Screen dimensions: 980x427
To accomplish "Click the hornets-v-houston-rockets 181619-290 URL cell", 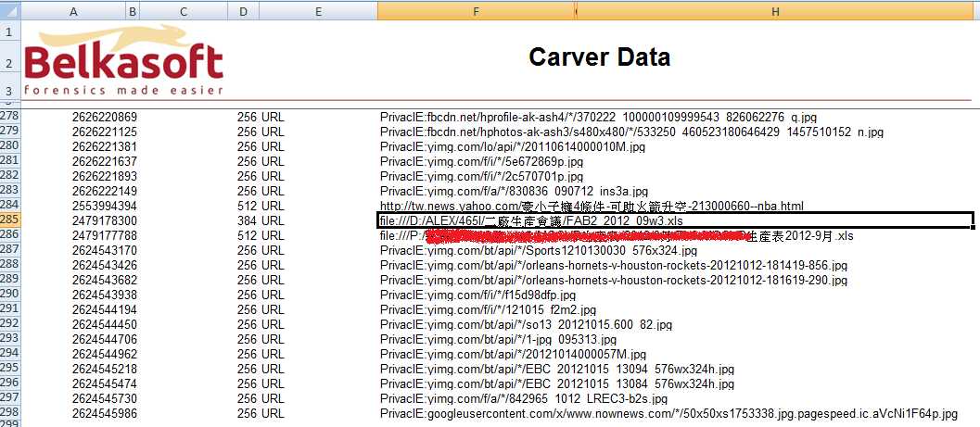I will (x=613, y=281).
